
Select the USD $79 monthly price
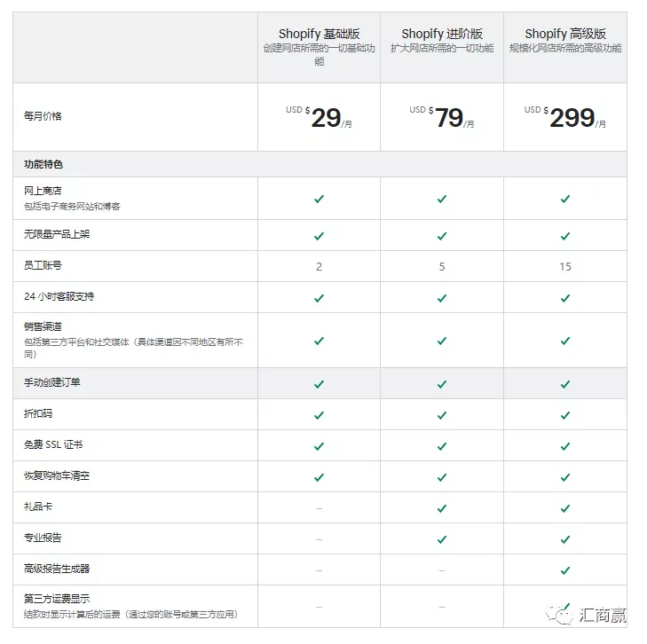pyautogui.click(x=442, y=117)
